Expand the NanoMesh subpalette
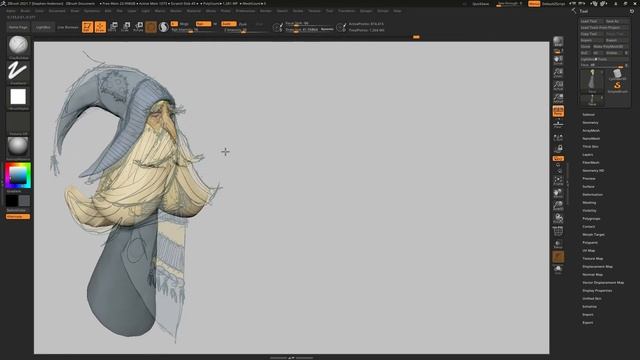Image resolution: width=640 pixels, height=360 pixels. click(x=591, y=139)
